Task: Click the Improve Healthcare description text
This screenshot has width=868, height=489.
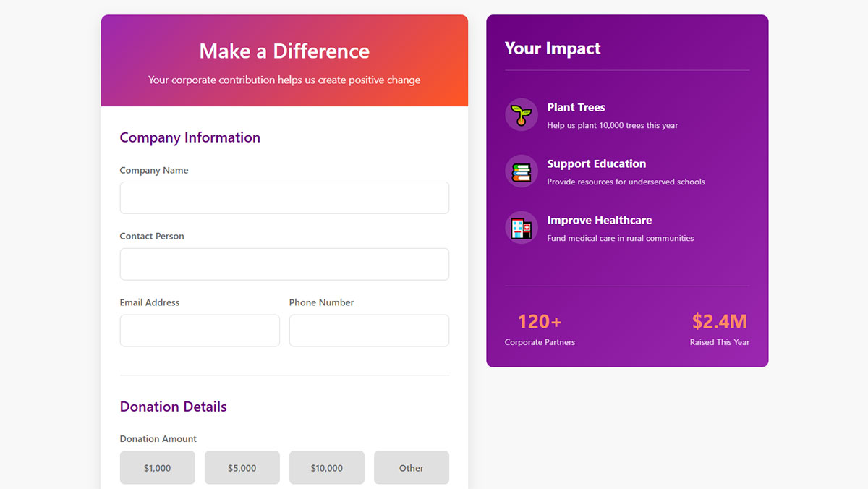Action: point(621,237)
